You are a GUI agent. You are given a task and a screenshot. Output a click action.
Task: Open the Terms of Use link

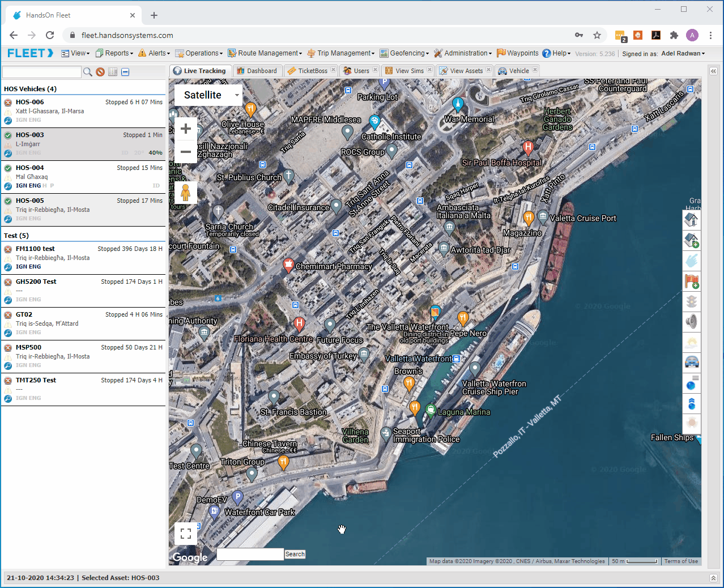tap(681, 561)
